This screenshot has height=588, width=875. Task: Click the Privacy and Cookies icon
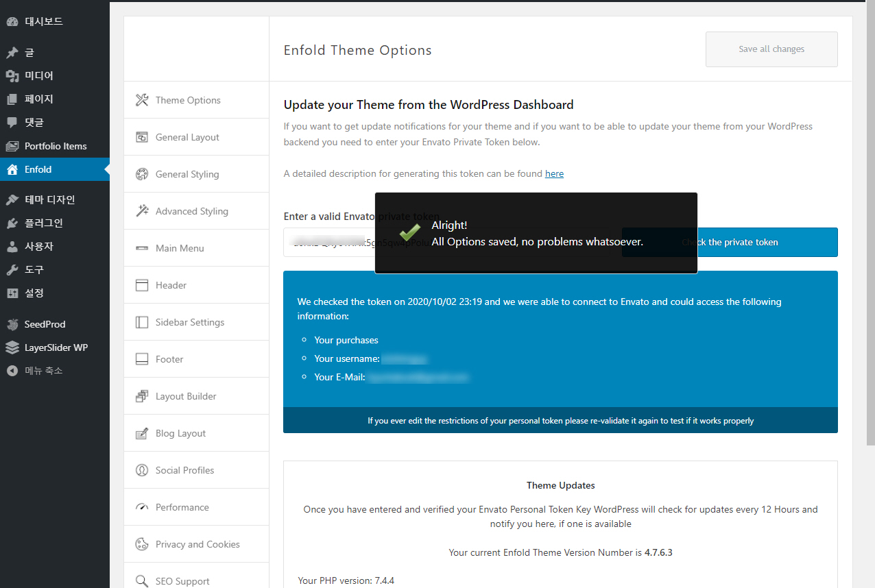click(142, 544)
